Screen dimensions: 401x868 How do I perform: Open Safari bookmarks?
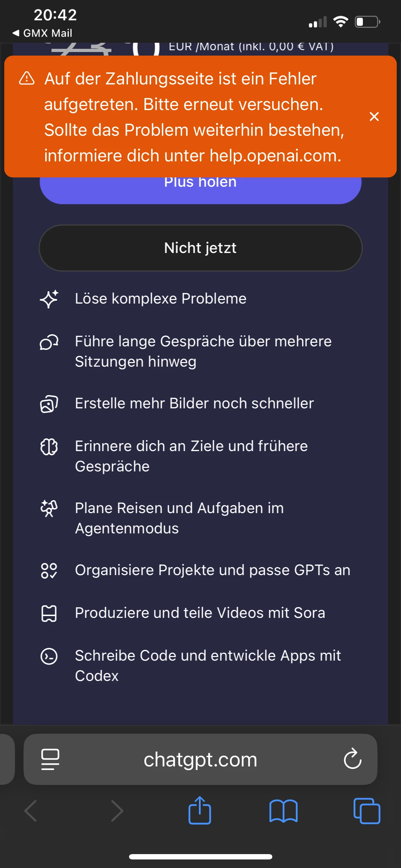pyautogui.click(x=283, y=811)
